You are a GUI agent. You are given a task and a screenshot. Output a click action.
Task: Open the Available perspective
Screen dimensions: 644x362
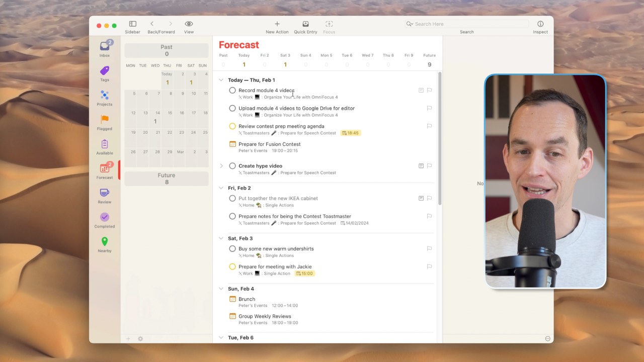(x=105, y=147)
